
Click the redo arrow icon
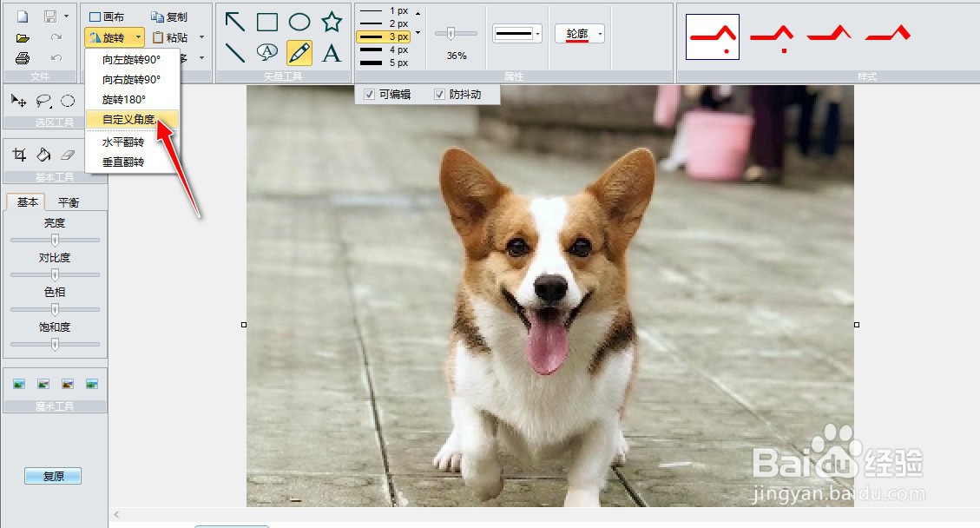click(56, 37)
